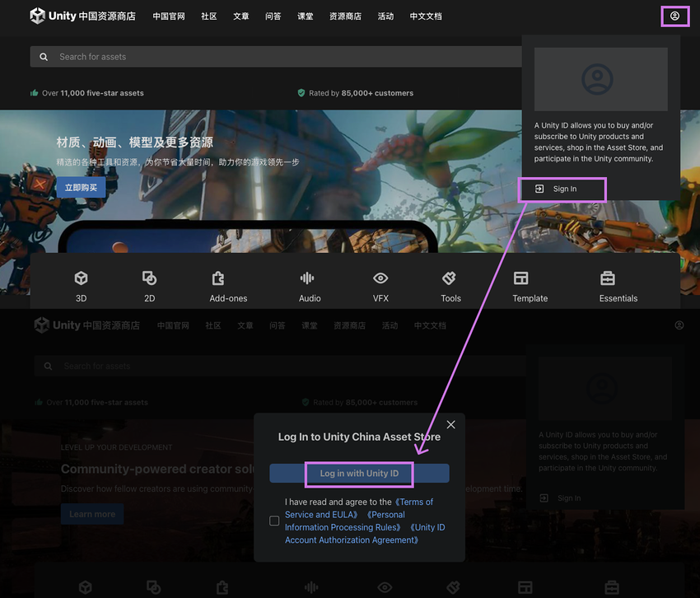Click the dimmed Unity logo in the lower page
The height and width of the screenshot is (598, 700).
pos(42,325)
